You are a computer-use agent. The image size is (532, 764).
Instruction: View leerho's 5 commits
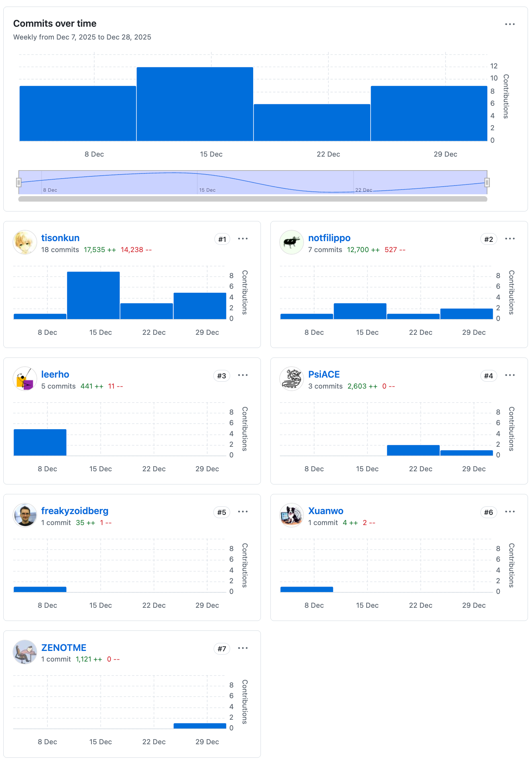59,386
